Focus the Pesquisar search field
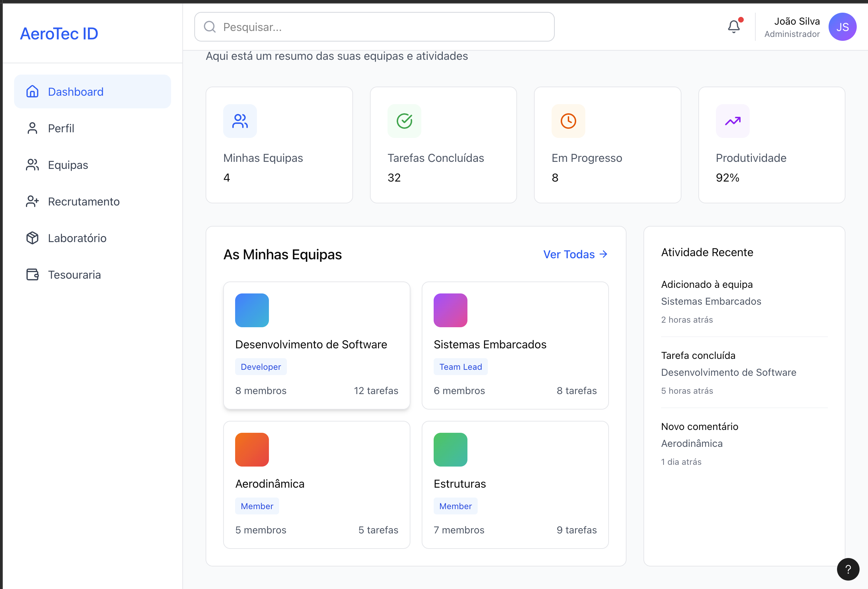Image resolution: width=868 pixels, height=589 pixels. click(381, 27)
